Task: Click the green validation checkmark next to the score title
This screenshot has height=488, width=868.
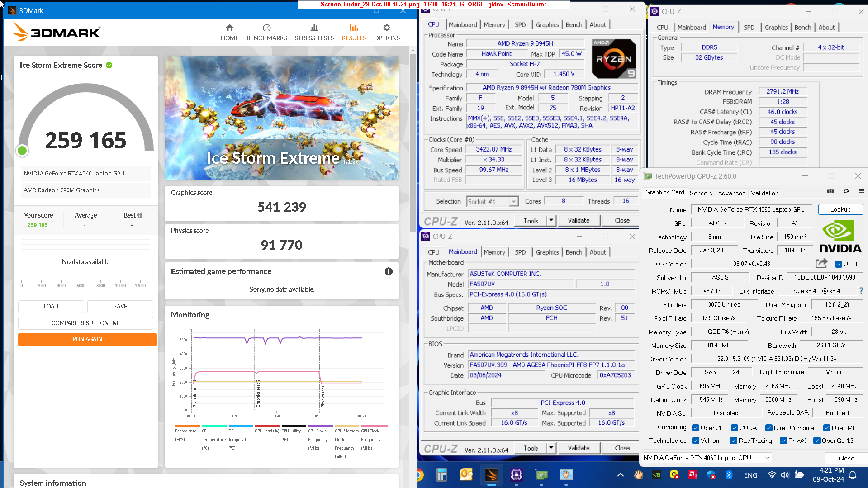Action: [x=109, y=65]
